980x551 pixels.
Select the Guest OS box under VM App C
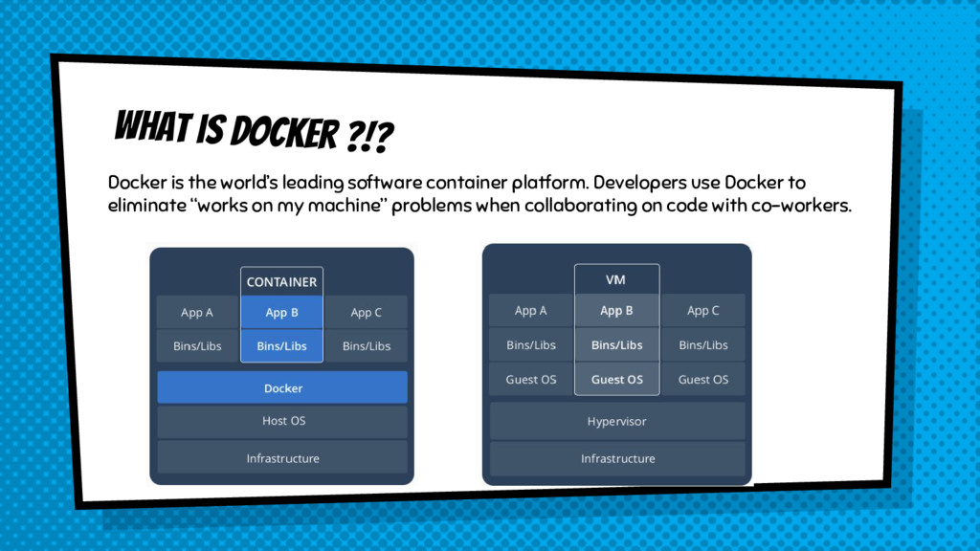point(703,379)
